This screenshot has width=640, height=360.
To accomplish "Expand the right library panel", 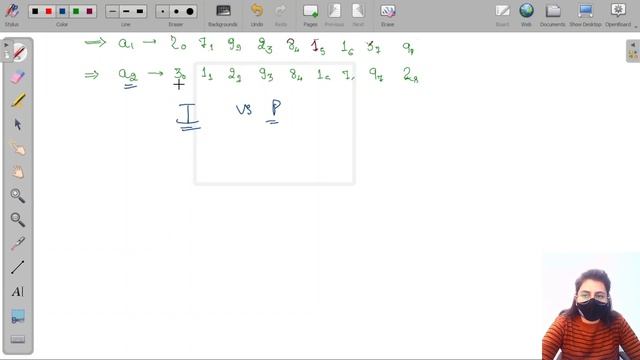I will click(x=633, y=51).
